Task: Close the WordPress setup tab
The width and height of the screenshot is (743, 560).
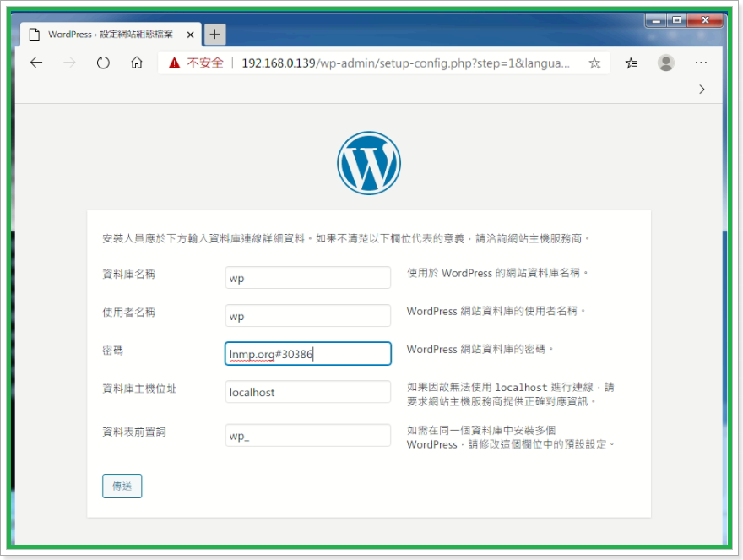Action: coord(190,35)
